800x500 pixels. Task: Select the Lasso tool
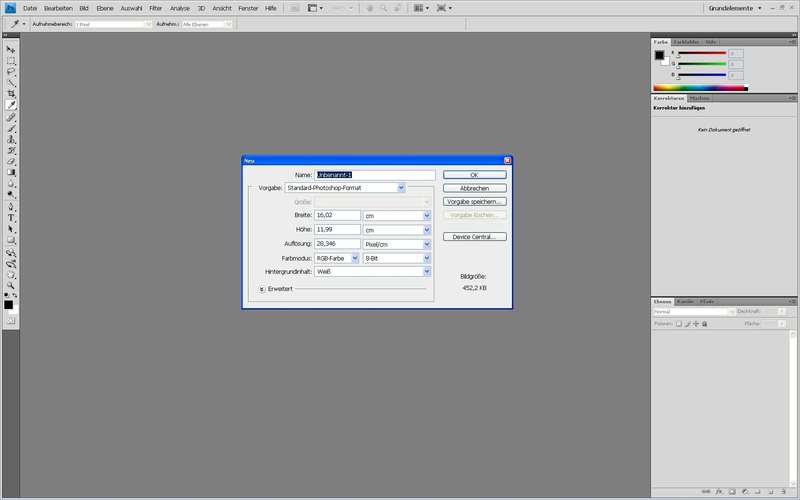tap(11, 72)
